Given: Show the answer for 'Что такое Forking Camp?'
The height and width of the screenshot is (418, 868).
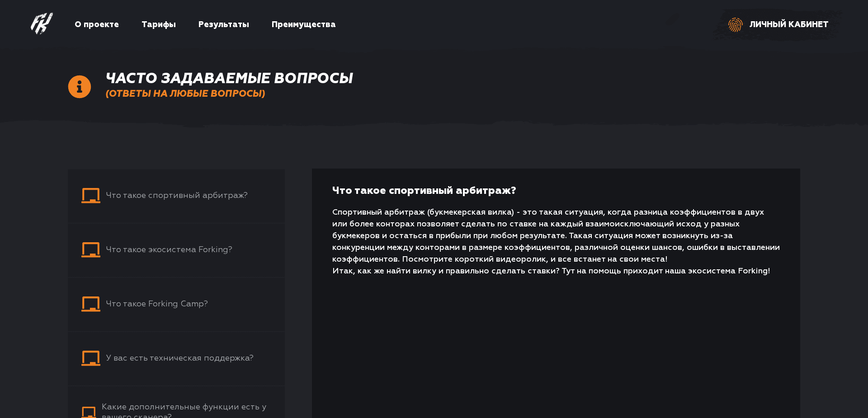Looking at the screenshot, I should pyautogui.click(x=157, y=304).
